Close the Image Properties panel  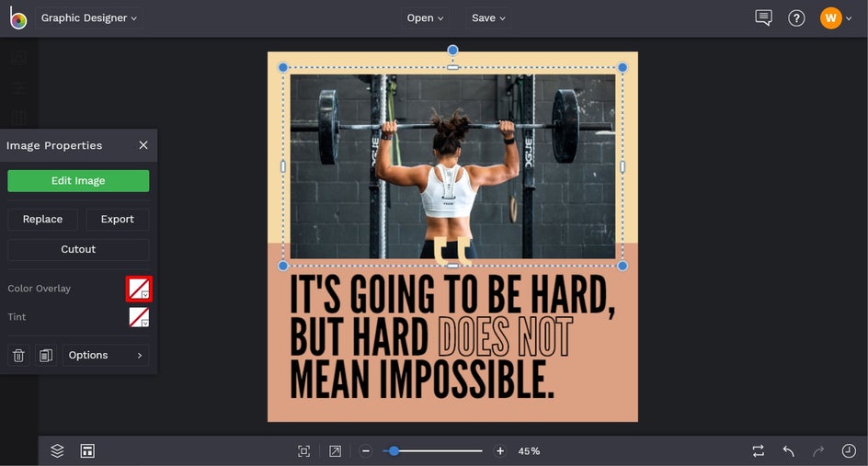tap(143, 145)
